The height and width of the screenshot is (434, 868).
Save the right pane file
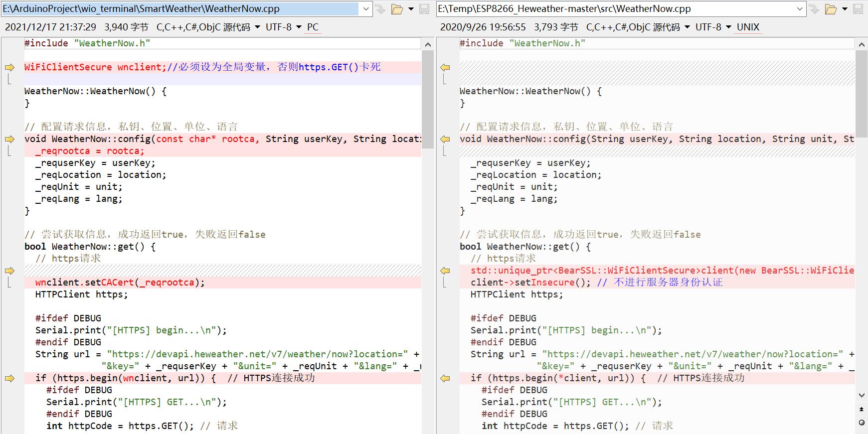858,9
